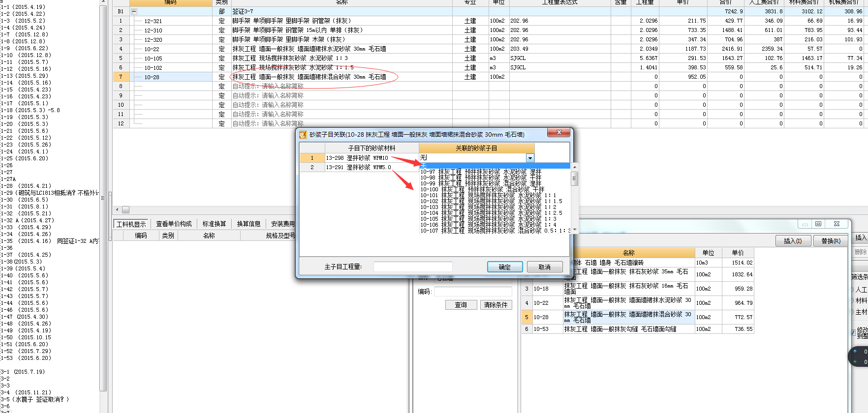Click the dropdown list scrollbar up arrow
Viewport: 868px width, 413px height.
coord(574,167)
